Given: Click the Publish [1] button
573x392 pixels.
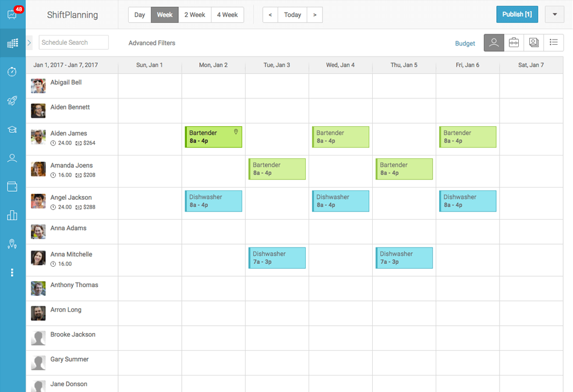Looking at the screenshot, I should (517, 15).
